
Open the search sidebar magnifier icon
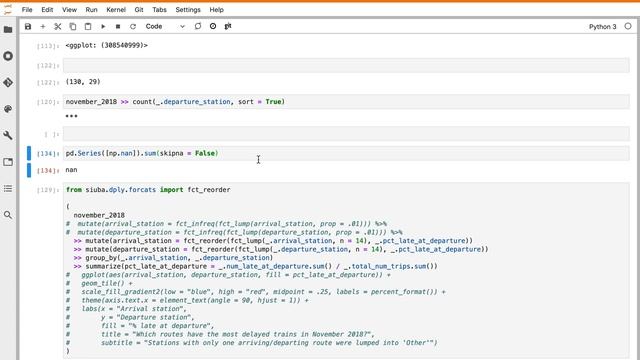coord(8,215)
